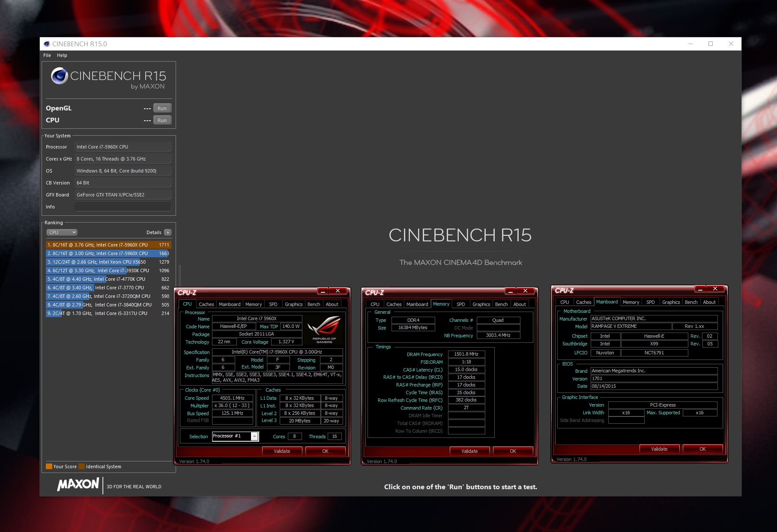Image resolution: width=777 pixels, height=532 pixels.
Task: Select the i7-3930K ranking row
Action: pyautogui.click(x=108, y=270)
